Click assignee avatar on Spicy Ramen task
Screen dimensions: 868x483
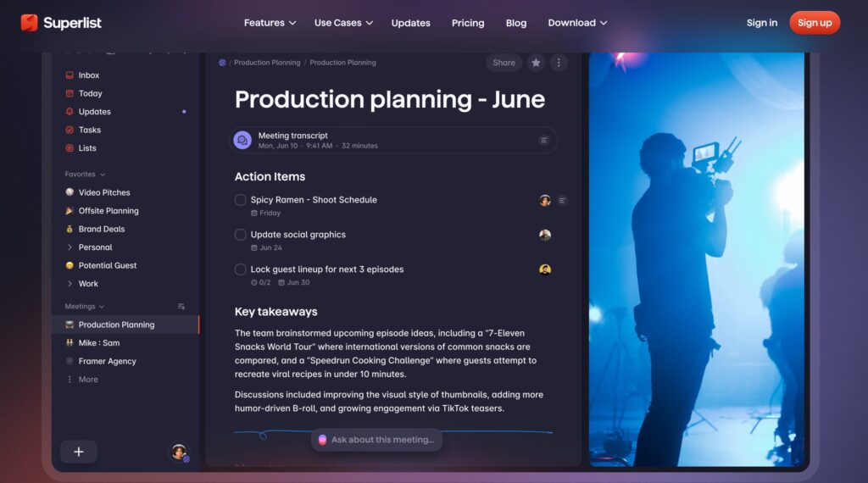tap(545, 200)
